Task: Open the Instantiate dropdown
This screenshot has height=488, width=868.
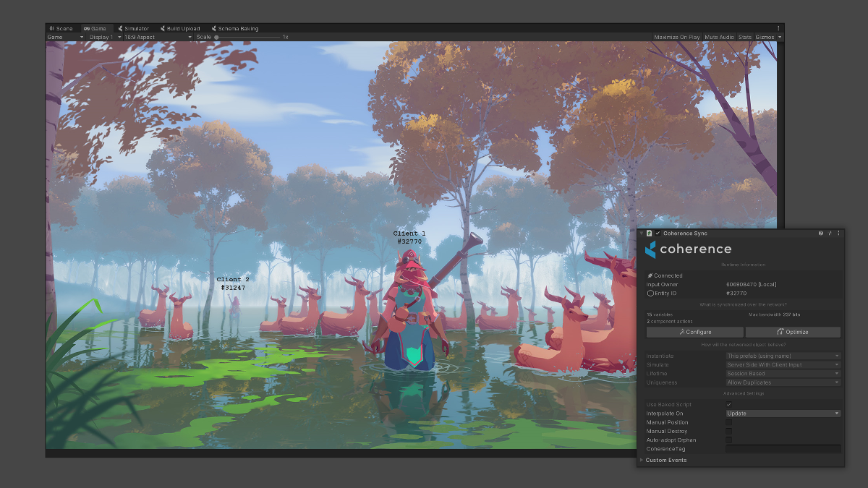Action: (783, 356)
